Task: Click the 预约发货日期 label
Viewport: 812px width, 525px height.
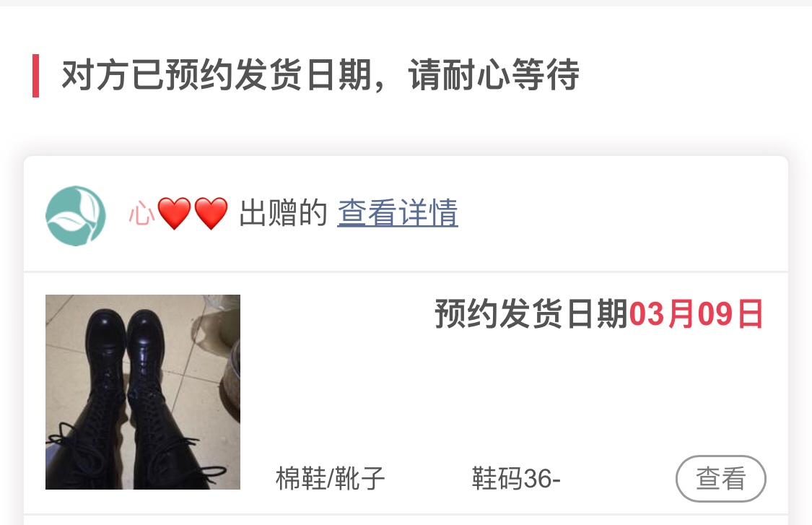Action: [531, 314]
